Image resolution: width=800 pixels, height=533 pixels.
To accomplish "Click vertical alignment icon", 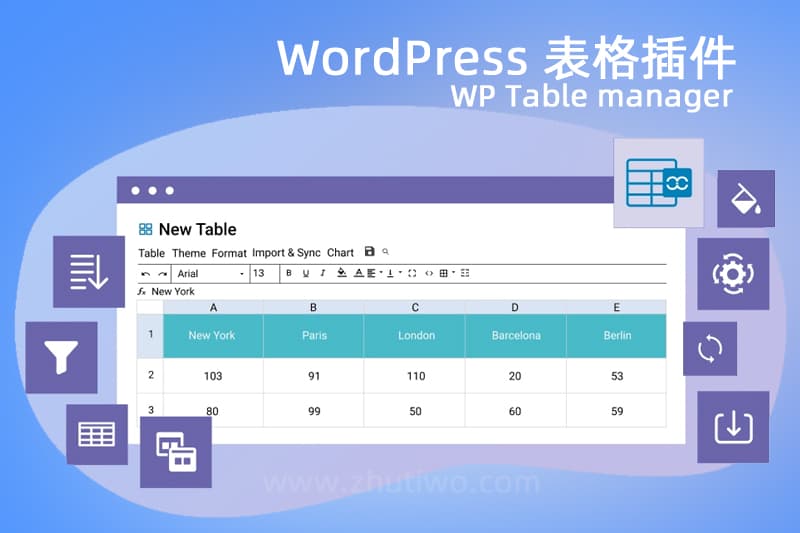I will click(x=390, y=273).
